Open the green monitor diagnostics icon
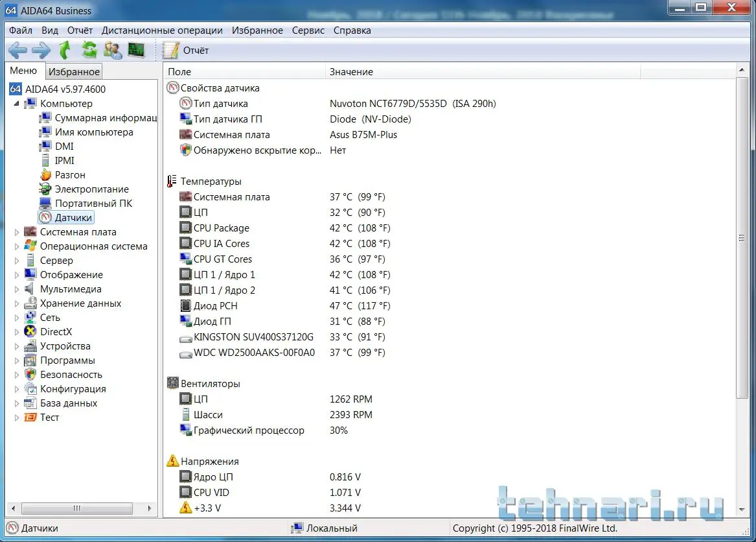Viewport: 756px width, 542px height. [x=137, y=50]
